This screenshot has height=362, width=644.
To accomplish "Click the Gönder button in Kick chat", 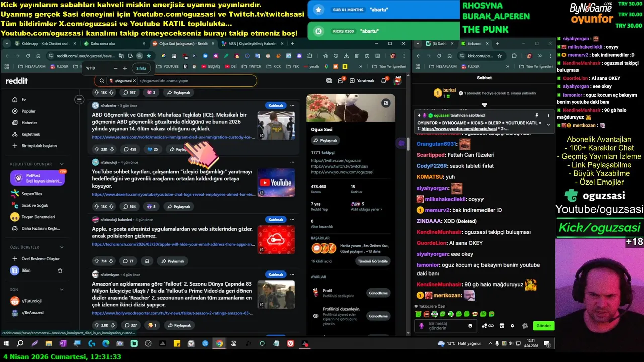I will click(x=543, y=326).
